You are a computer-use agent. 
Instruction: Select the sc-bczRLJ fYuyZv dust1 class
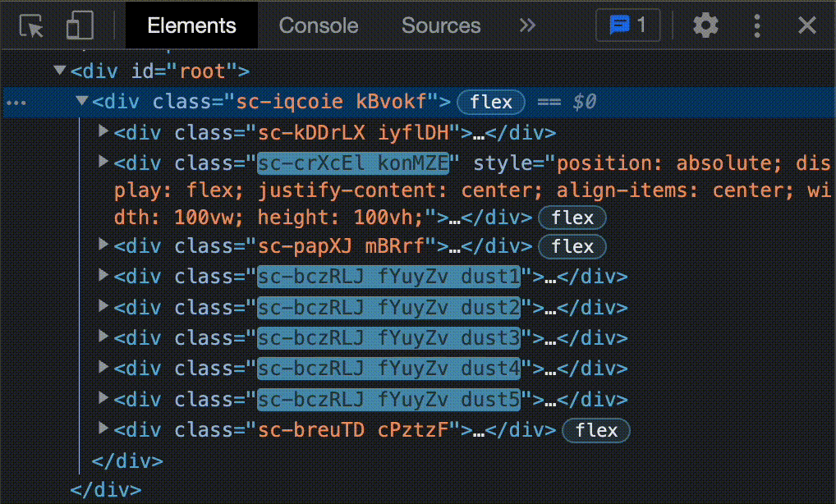388,277
